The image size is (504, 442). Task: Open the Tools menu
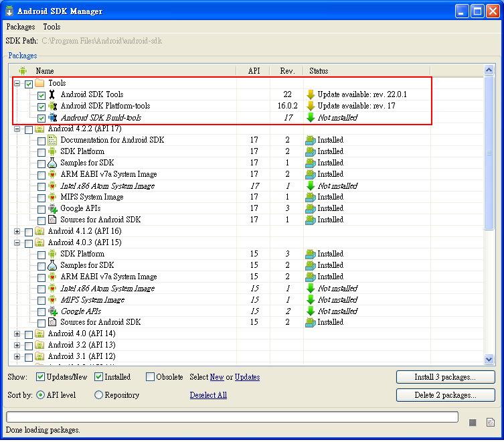[52, 27]
